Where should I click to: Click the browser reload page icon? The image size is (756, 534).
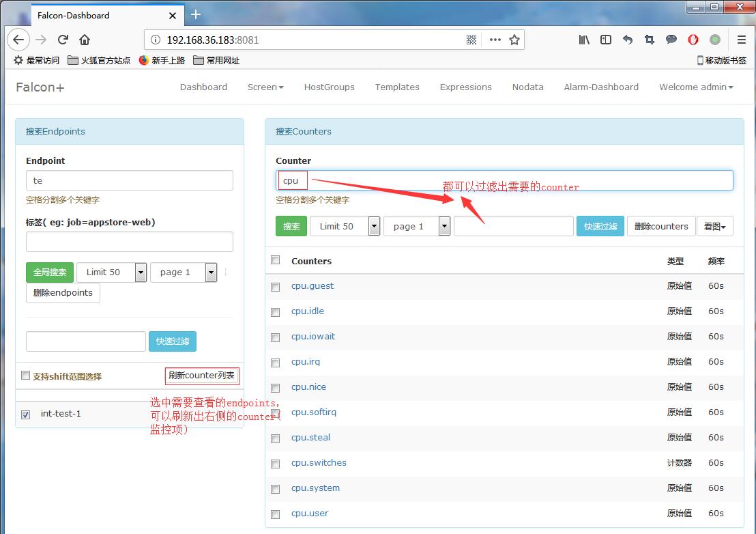[x=63, y=40]
